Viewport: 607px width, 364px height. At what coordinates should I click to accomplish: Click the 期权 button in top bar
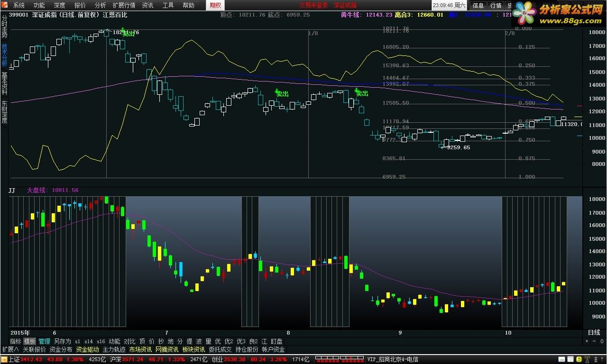point(215,5)
